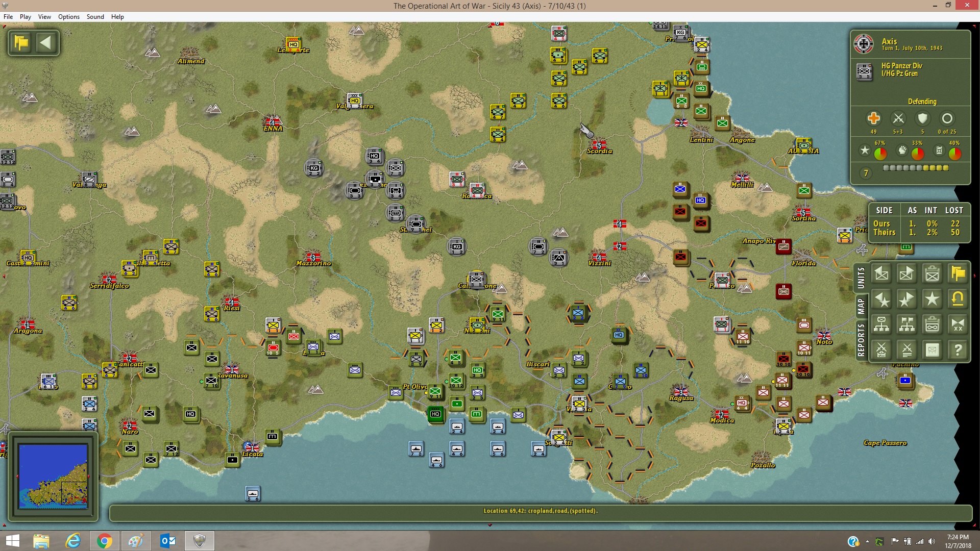This screenshot has height=551, width=980.
Task: Click the XX bowtie division button
Action: pos(958,324)
